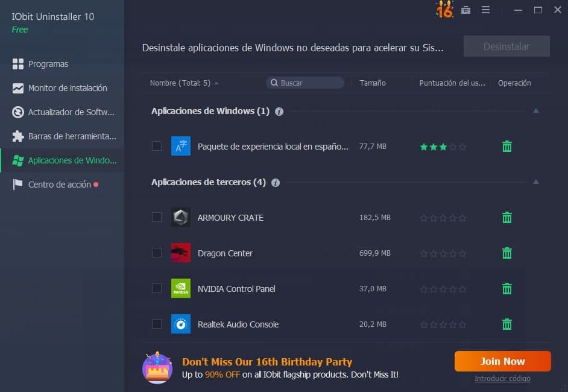Check the Realtek Audio Console checkbox
The image size is (568, 392).
point(157,323)
